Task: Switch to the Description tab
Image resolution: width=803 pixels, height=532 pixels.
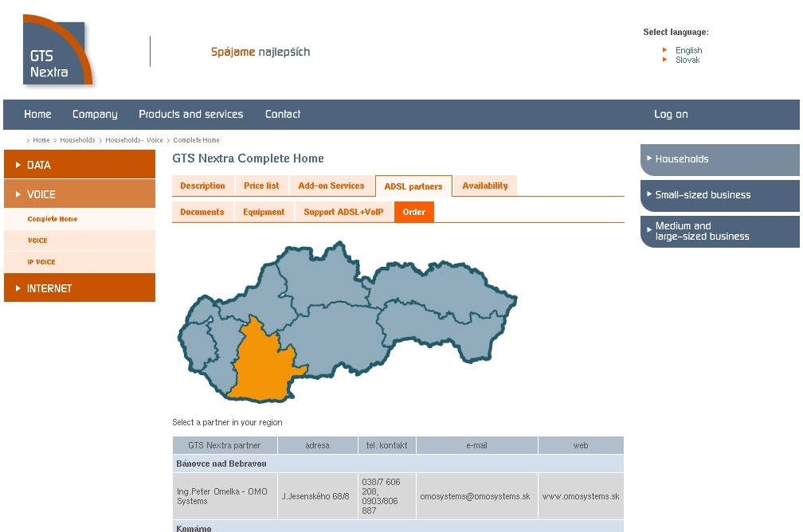Action: point(203,186)
